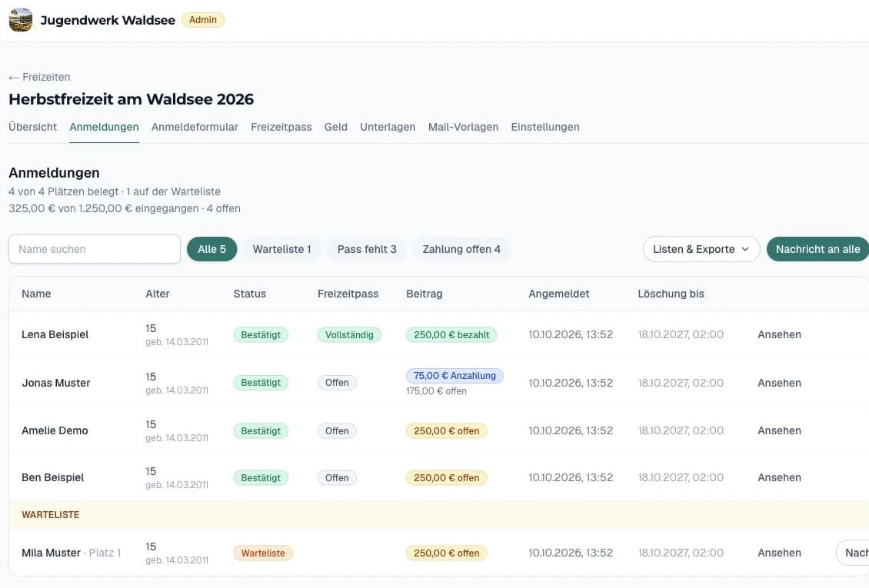The height and width of the screenshot is (588, 869).
Task: Click the Jugendwerk Waldsee logo image
Action: point(21,20)
